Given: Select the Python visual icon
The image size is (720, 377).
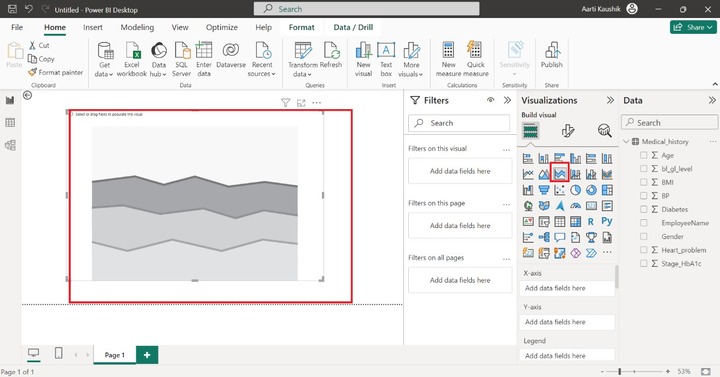Looking at the screenshot, I should (607, 221).
